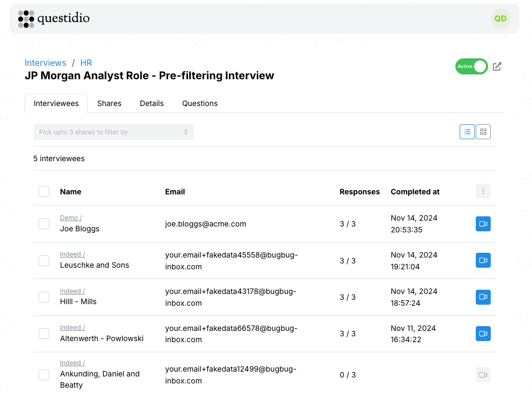Click the JP Morgan Analyst Role title
Image resolution: width=532 pixels, height=400 pixels.
pyautogui.click(x=149, y=76)
